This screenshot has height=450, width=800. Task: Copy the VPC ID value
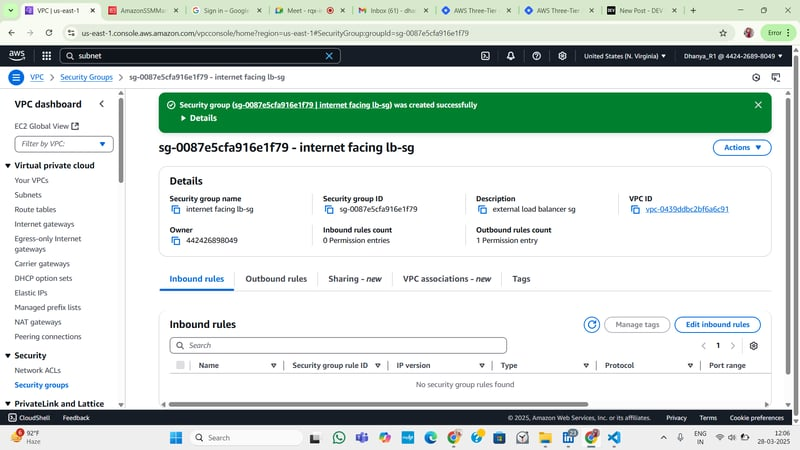[x=635, y=209]
